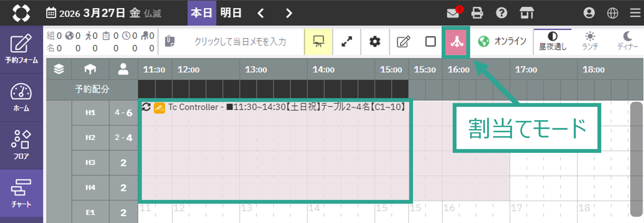Click the daily memo clipboard icon
644x223 pixels.
click(170, 41)
